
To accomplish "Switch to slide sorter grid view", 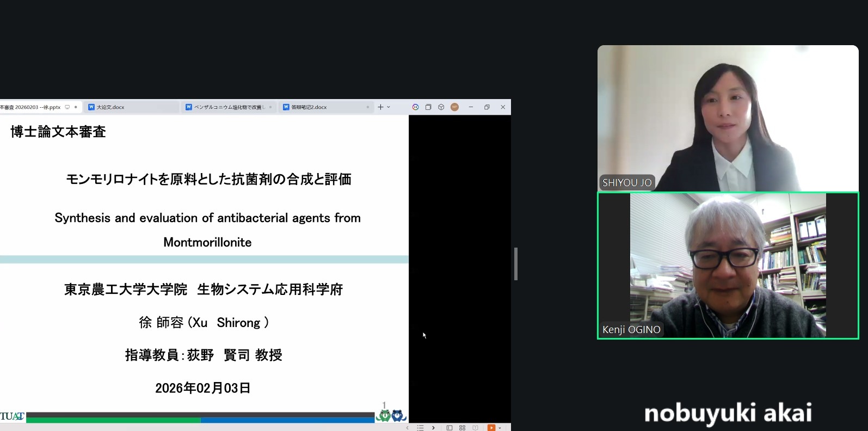I will pyautogui.click(x=463, y=428).
